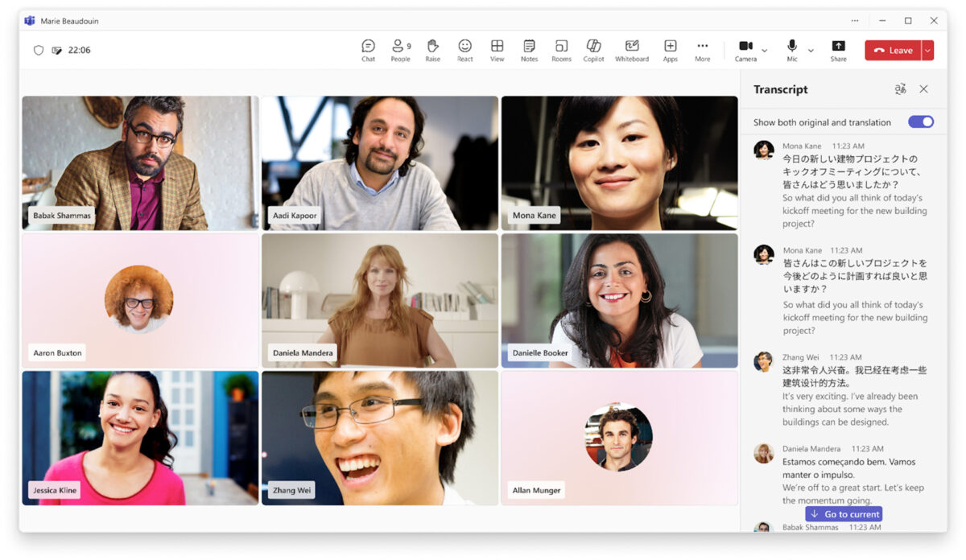Launch Copilot from the toolbar
The width and height of the screenshot is (966, 560).
click(593, 50)
